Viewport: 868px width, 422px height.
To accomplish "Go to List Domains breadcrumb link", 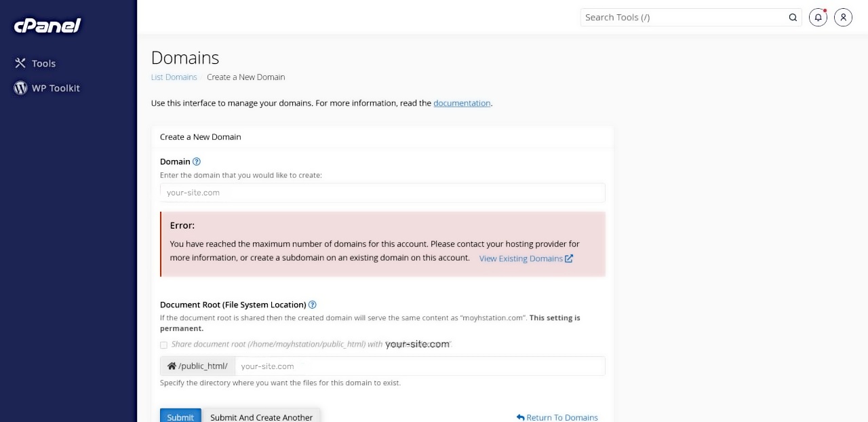I will click(174, 77).
